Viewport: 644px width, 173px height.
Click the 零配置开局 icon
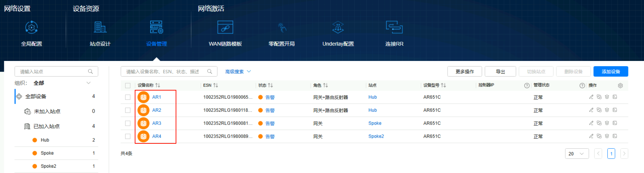pos(281,27)
